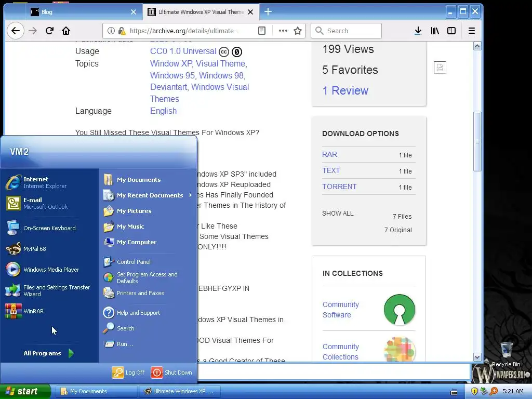Go back with the browser back arrow
The height and width of the screenshot is (399, 532).
[x=16, y=31]
